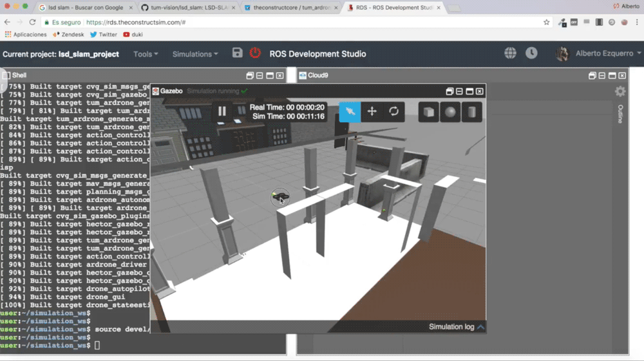
Task: Choose the translate mode tool in Gazebo
Action: pyautogui.click(x=372, y=111)
